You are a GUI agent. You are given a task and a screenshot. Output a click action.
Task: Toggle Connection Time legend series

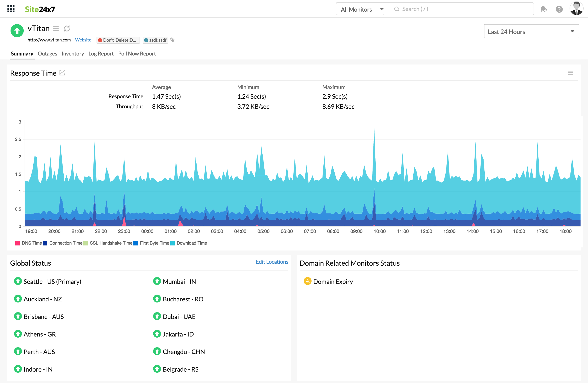[63, 243]
